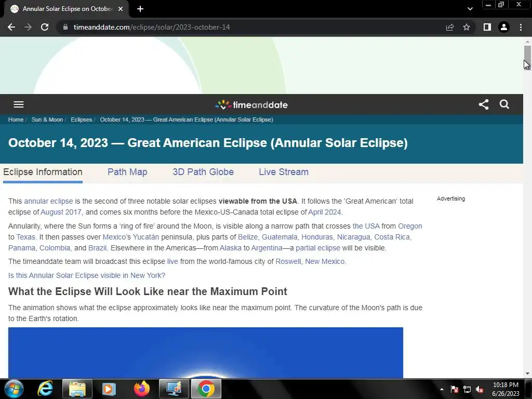This screenshot has height=399, width=532.
Task: Reload the page with refresh icon
Action: (x=45, y=27)
